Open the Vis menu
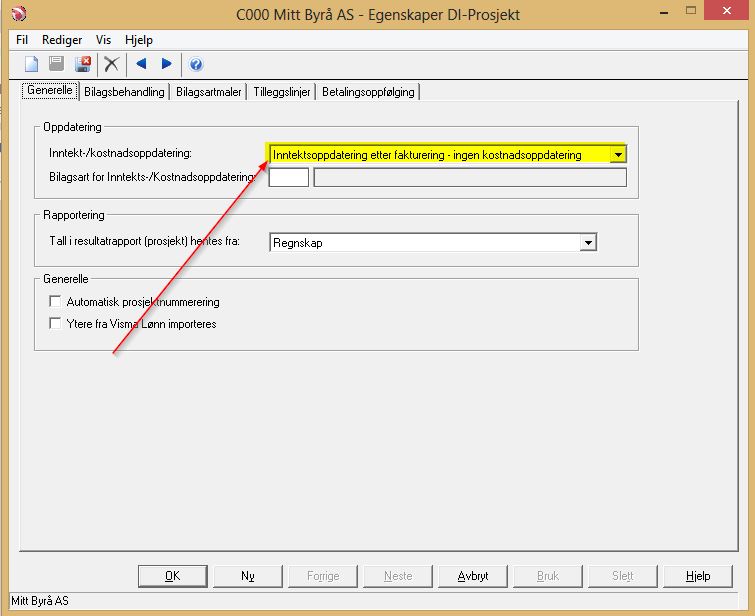This screenshot has height=616, width=755. pos(103,40)
